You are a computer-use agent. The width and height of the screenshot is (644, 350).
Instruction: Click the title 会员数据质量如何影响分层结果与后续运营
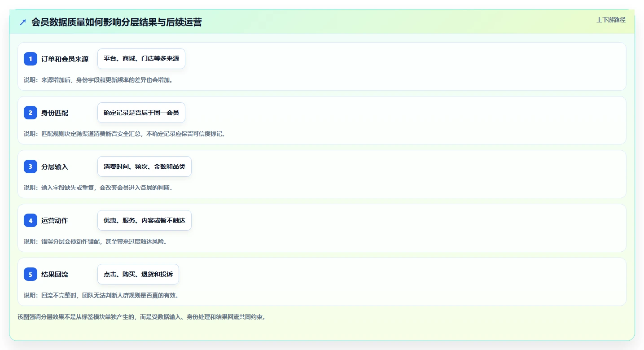(x=117, y=22)
